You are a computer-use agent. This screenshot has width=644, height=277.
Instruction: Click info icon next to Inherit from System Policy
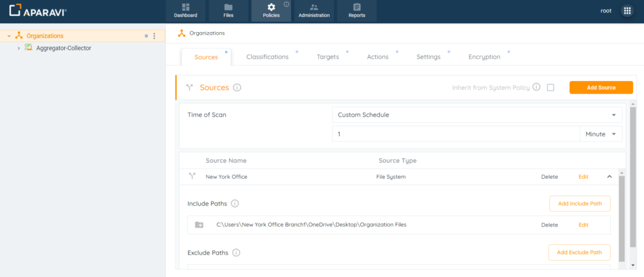coord(536,87)
